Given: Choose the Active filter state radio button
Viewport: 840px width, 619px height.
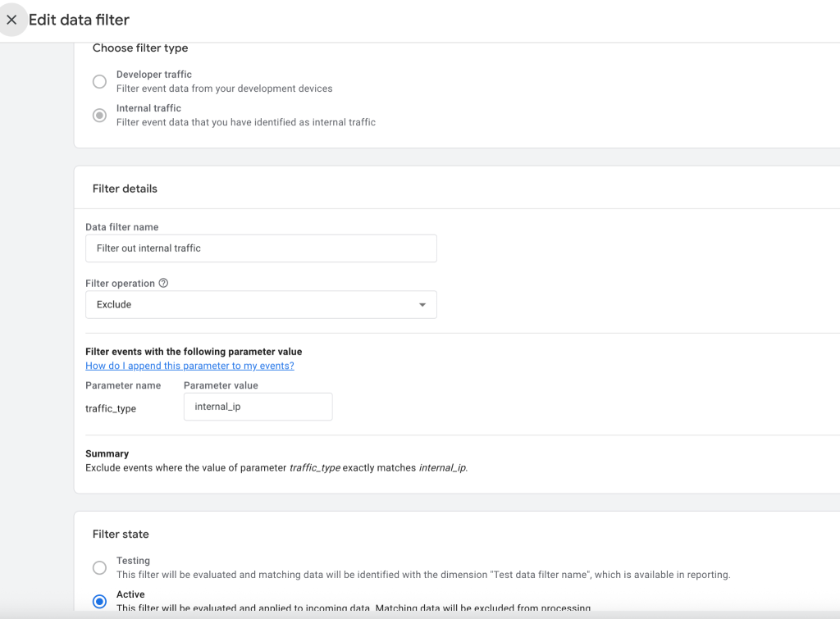Looking at the screenshot, I should tap(99, 601).
